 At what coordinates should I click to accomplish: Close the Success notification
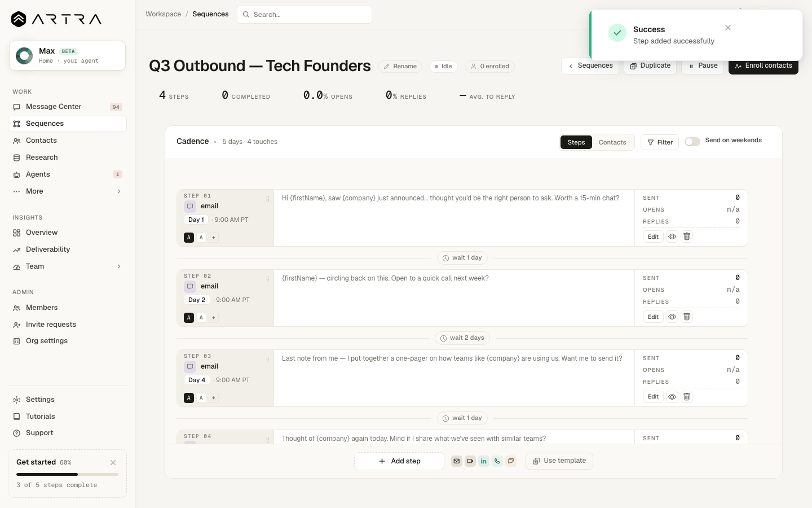tap(728, 28)
